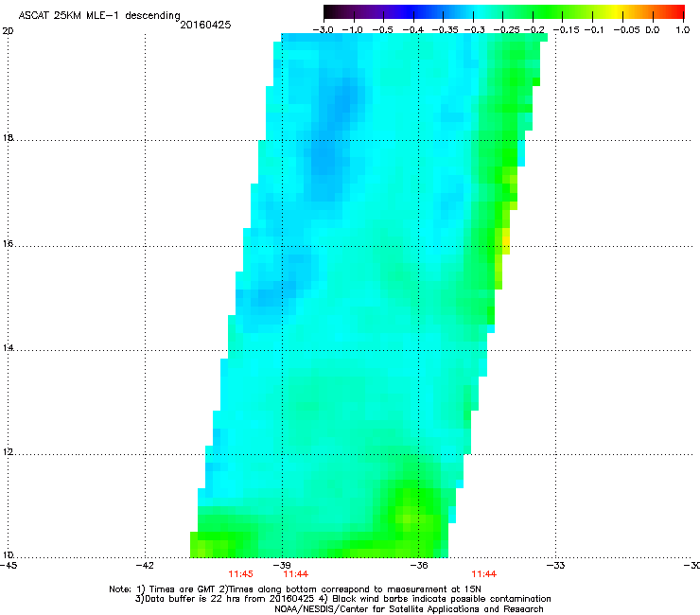Click the longitude label "-33"
The height and width of the screenshot is (615, 700).
(555, 565)
